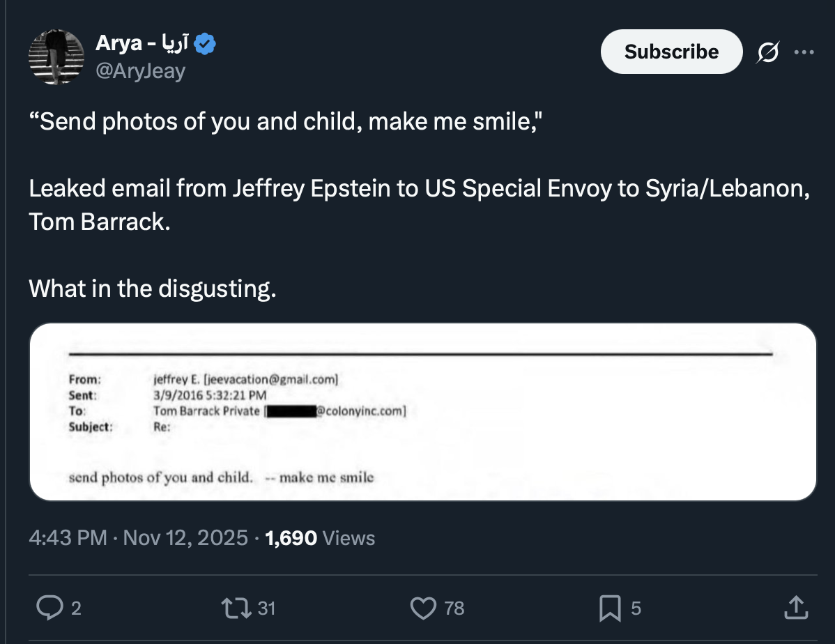View the 1,690 Views analytics
Screen dimensions: 835x644
(x=321, y=538)
